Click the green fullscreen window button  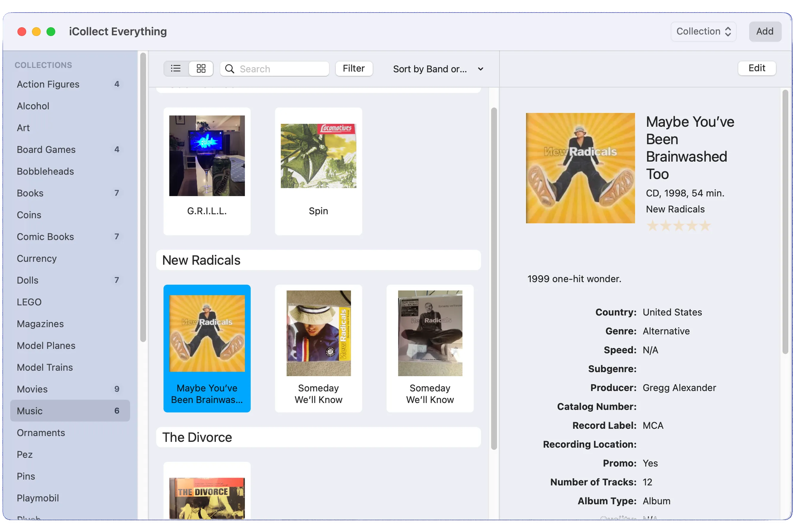(51, 32)
